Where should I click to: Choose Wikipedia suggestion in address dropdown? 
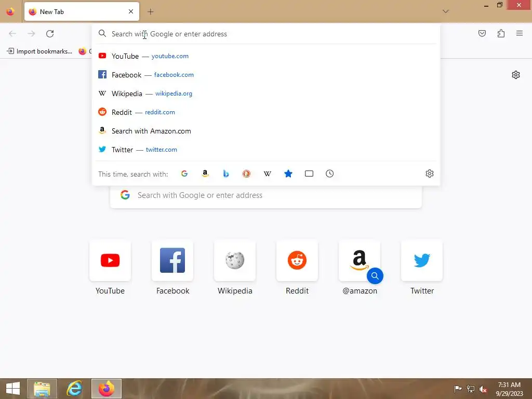coord(266,94)
